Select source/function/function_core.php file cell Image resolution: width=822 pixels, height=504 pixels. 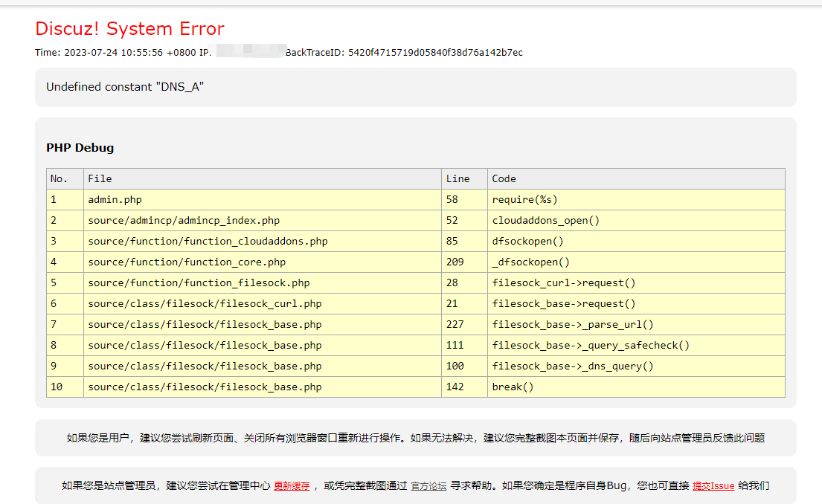click(x=263, y=262)
